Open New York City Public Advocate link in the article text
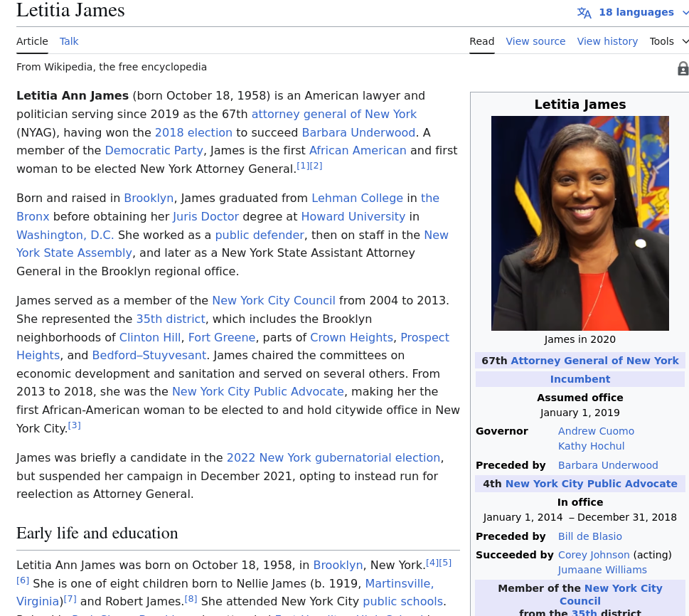This screenshot has width=689, height=616. [258, 392]
